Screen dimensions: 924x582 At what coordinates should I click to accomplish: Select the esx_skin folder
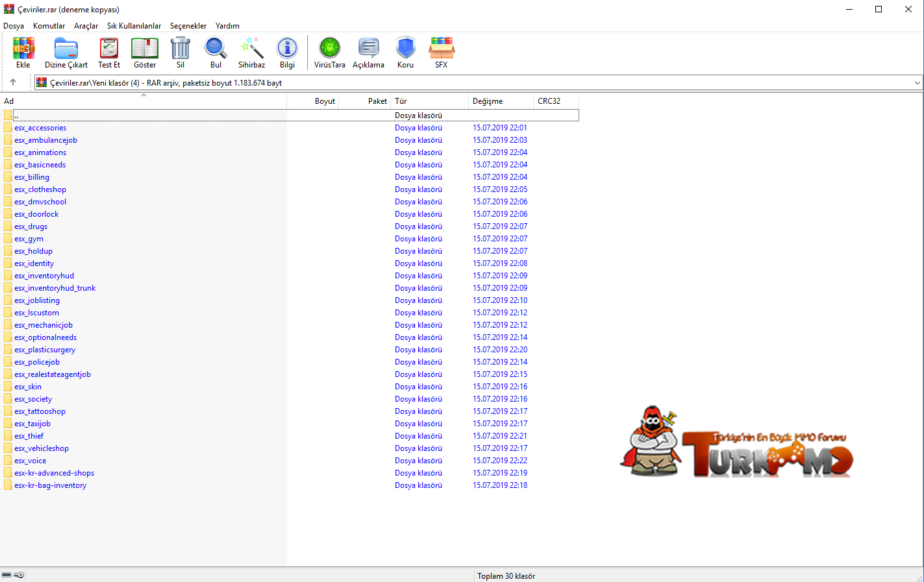point(28,387)
